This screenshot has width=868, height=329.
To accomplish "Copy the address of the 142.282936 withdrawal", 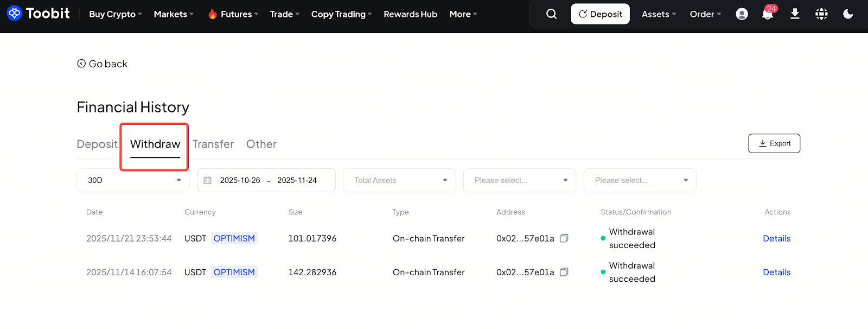I will [564, 272].
